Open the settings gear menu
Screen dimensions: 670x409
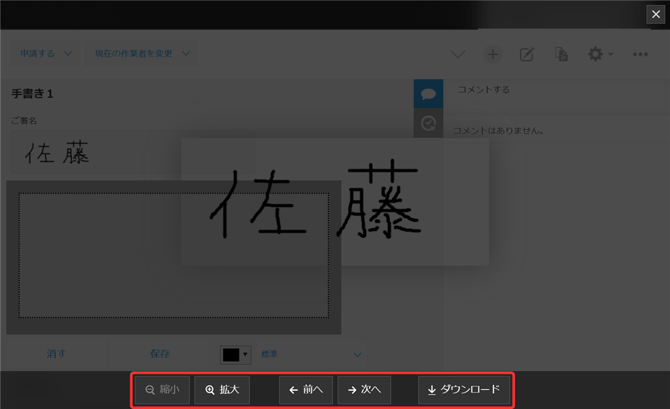coord(597,54)
